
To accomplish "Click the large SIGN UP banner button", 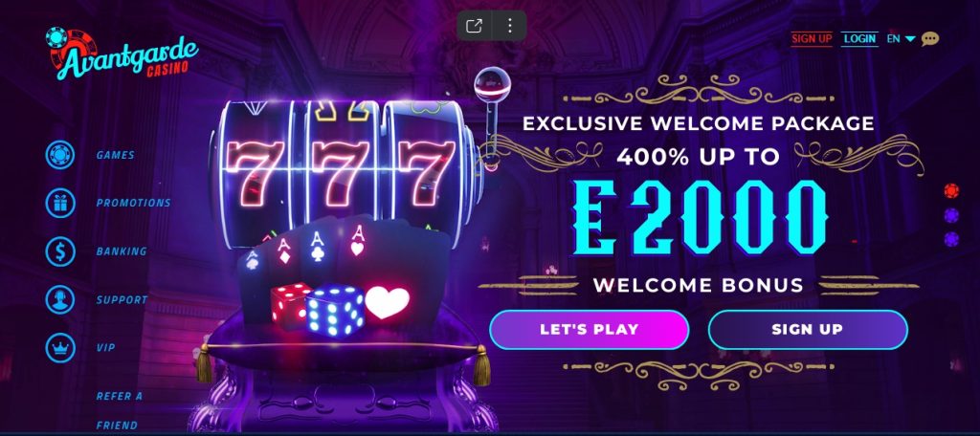I will (808, 329).
